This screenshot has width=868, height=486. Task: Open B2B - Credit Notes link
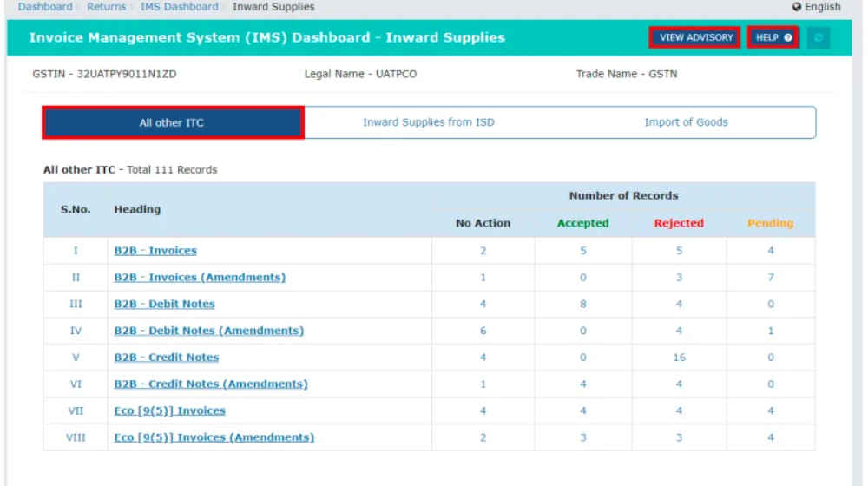pos(166,358)
